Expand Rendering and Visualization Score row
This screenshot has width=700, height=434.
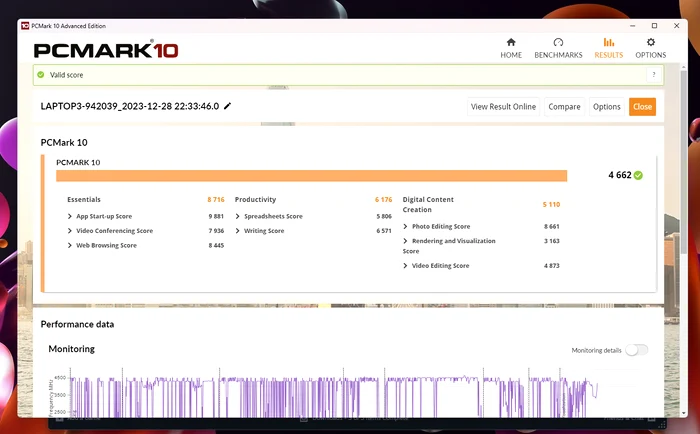click(x=405, y=241)
